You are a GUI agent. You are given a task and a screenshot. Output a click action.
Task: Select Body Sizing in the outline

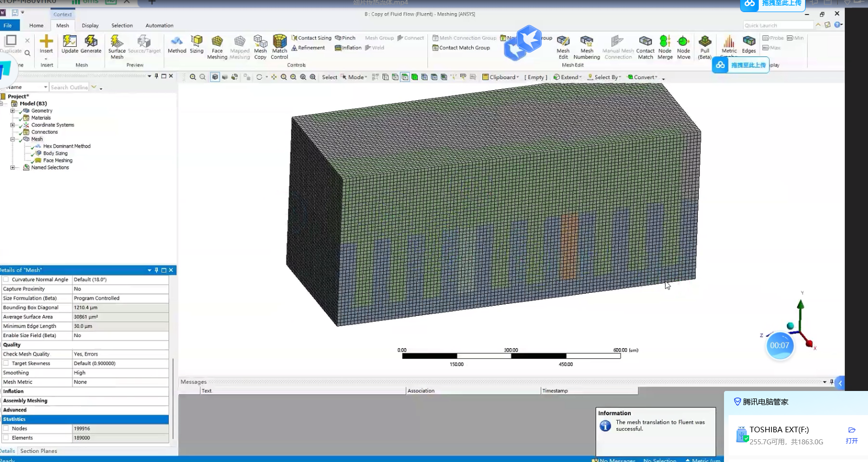click(55, 153)
